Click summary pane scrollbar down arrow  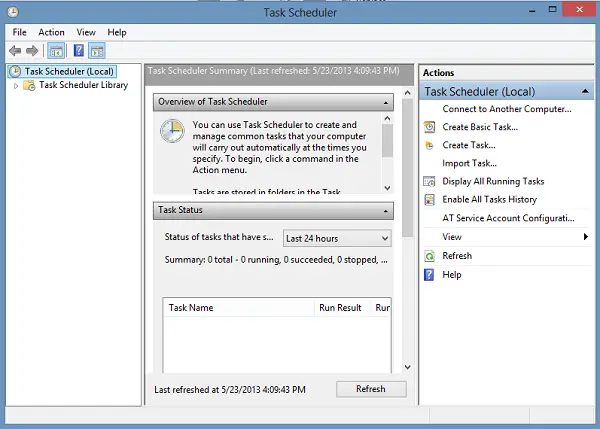click(x=408, y=367)
